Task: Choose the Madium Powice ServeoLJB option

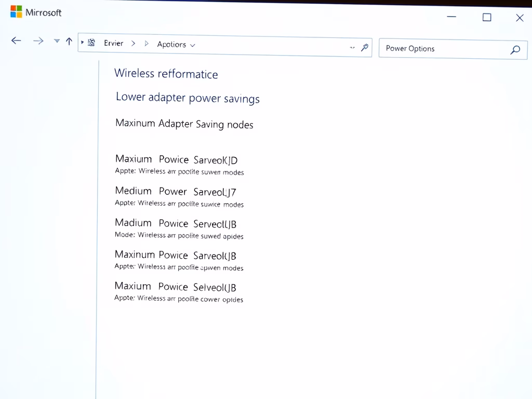Action: click(176, 223)
